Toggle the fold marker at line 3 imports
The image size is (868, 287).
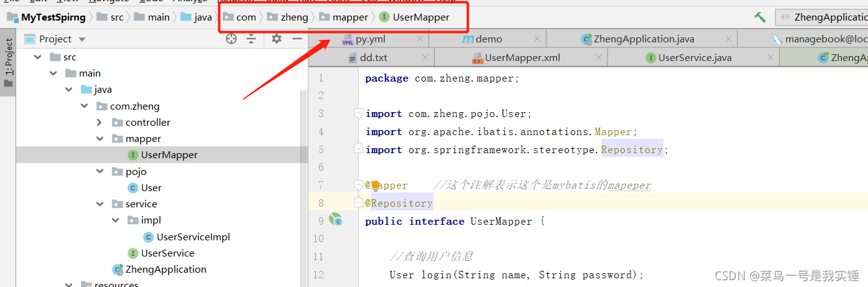coord(358,113)
